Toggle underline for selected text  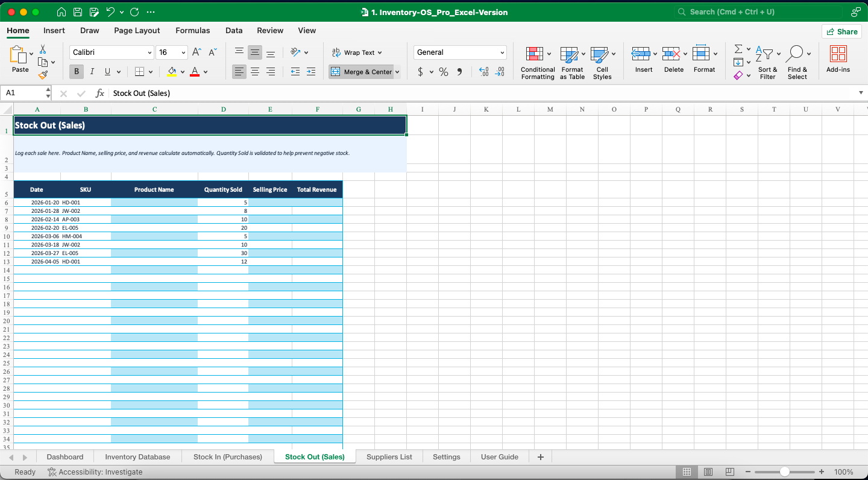point(106,71)
